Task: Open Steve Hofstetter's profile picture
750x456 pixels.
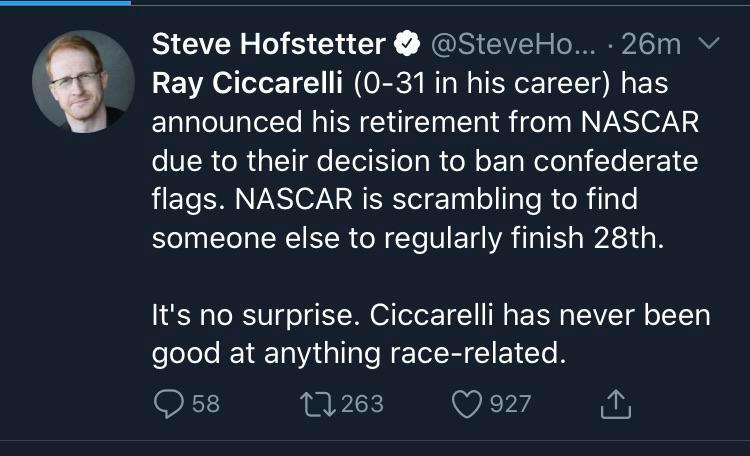Action: click(79, 84)
